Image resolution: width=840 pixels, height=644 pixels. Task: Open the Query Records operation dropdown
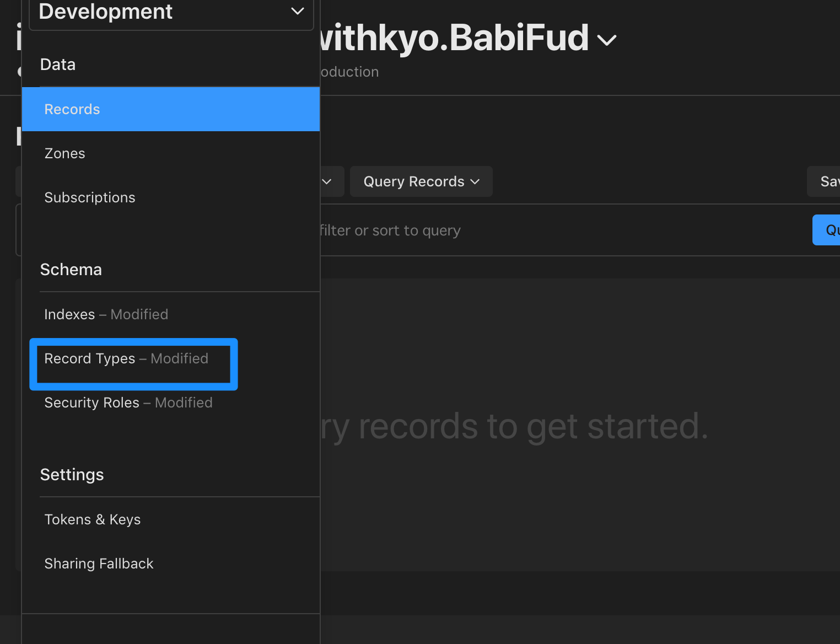coord(421,181)
